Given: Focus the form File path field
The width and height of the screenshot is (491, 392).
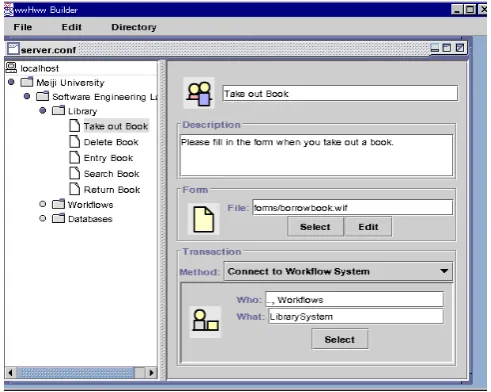Looking at the screenshot, I should [x=353, y=207].
